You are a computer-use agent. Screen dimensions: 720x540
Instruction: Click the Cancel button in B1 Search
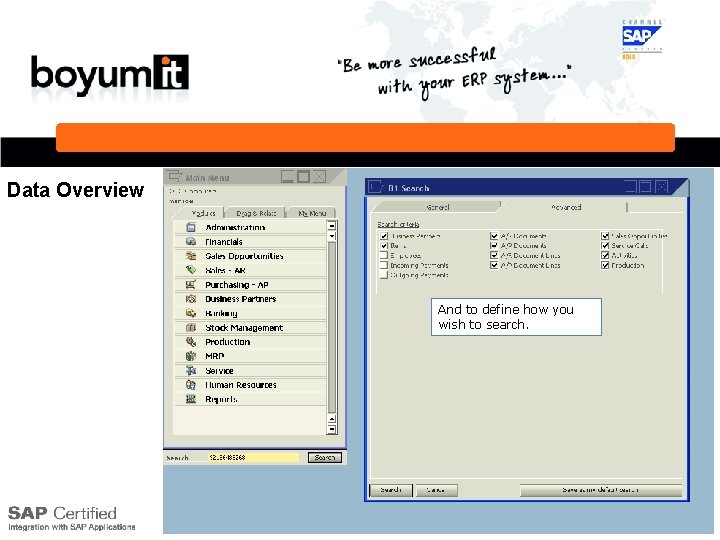click(x=436, y=490)
